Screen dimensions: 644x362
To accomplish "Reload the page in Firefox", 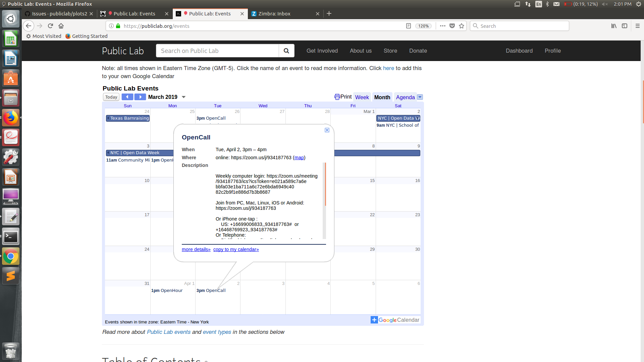I will click(50, 26).
